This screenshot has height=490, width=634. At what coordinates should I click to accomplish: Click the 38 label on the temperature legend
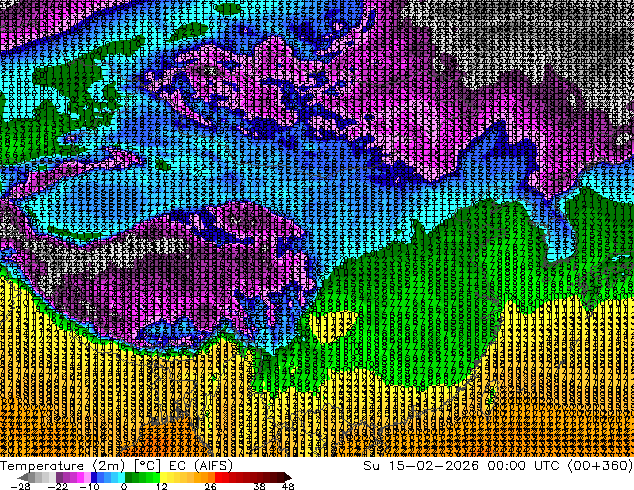260,486
